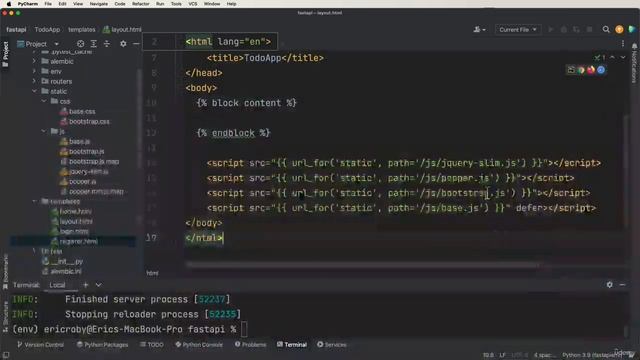640x360 pixels.
Task: Open Code With Me user dropdown
Action: click(x=479, y=29)
